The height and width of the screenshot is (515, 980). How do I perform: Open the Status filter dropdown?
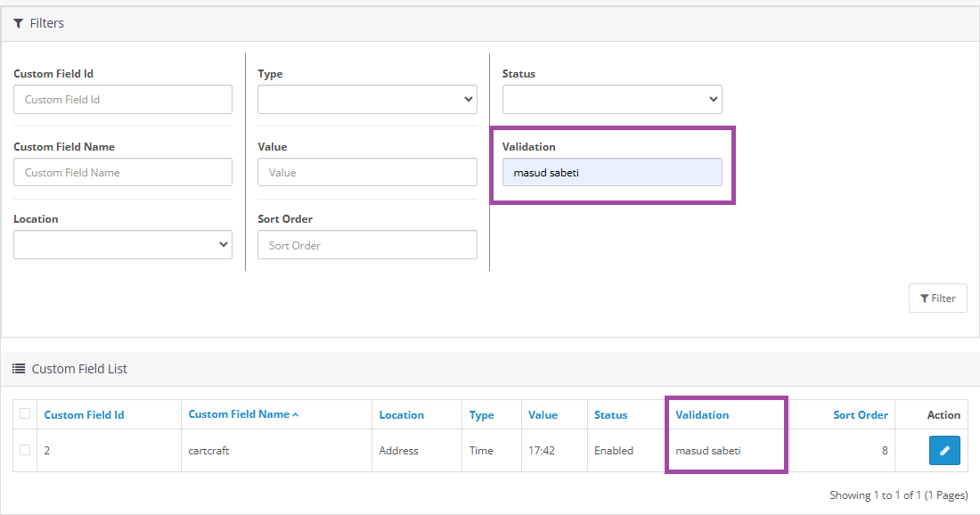[x=612, y=100]
